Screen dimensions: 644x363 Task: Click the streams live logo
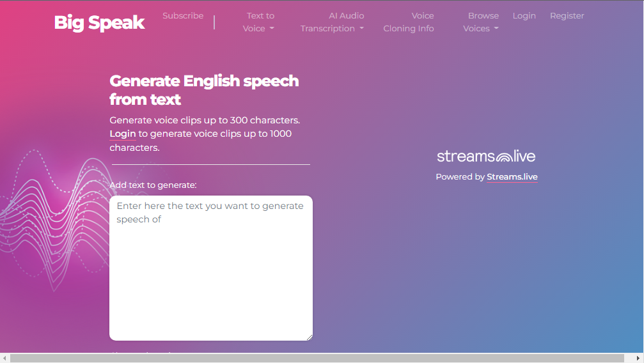tap(486, 156)
